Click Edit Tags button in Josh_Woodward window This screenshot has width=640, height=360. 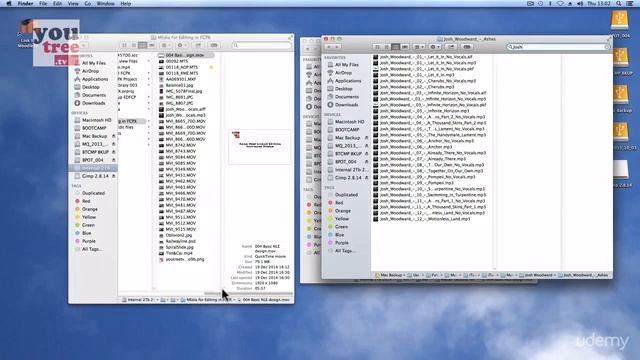point(467,47)
